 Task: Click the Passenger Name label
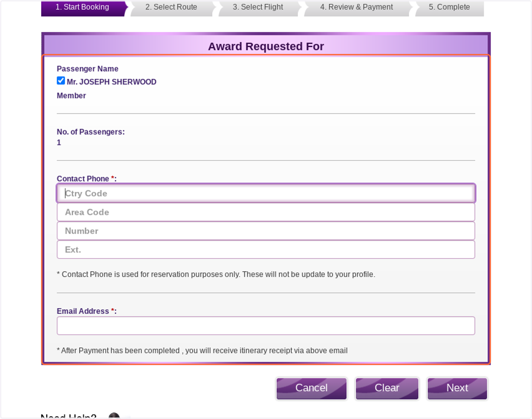[x=87, y=69]
